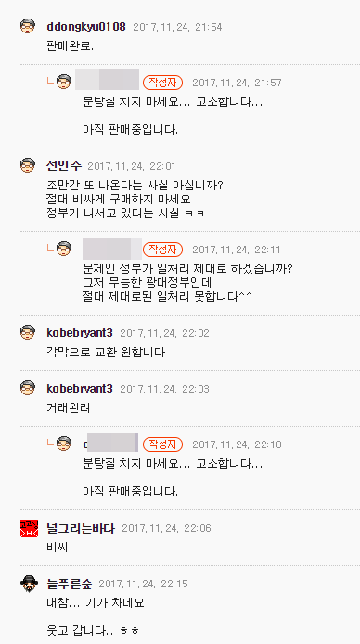Click author's reply avatar at 21:57

point(64,82)
